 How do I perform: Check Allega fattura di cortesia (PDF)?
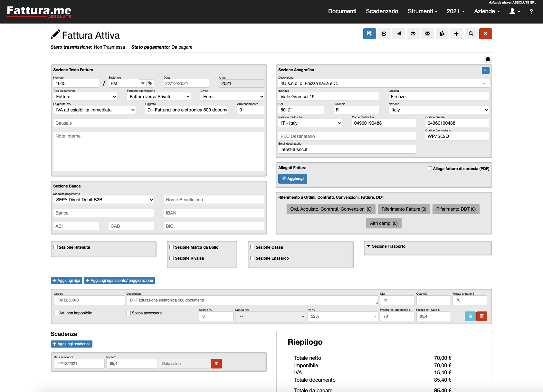click(x=430, y=168)
